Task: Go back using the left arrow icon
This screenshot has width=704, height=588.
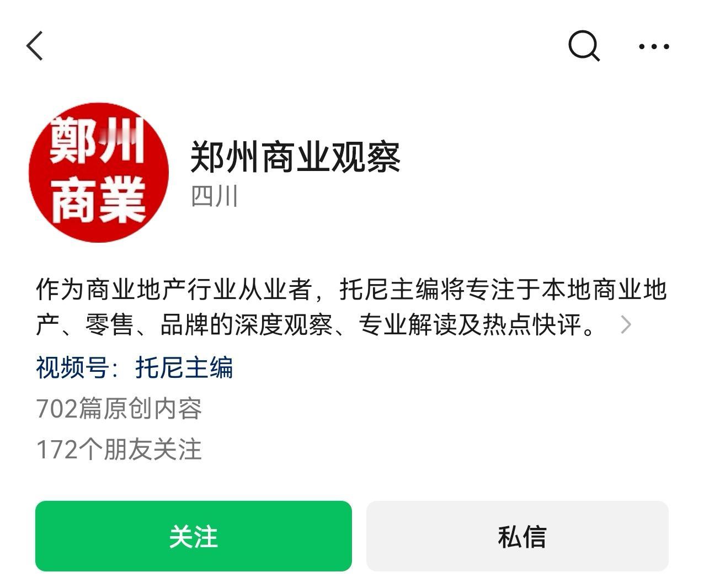Action: (35, 45)
